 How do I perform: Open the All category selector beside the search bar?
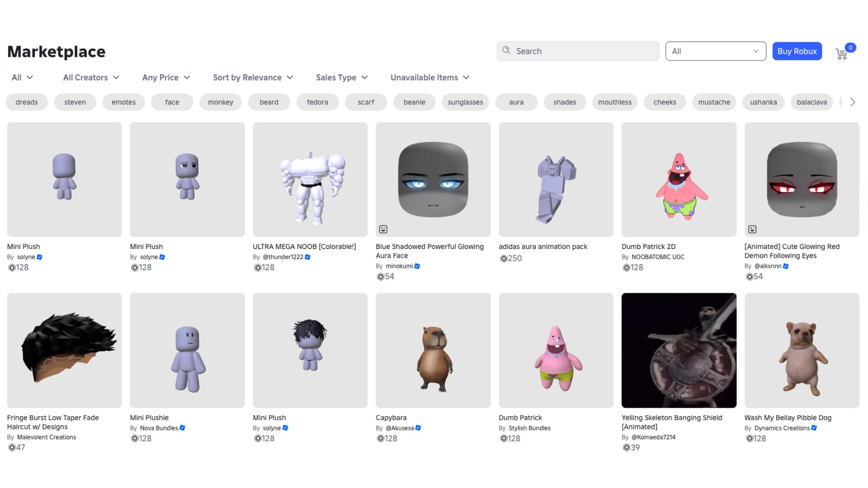point(715,51)
